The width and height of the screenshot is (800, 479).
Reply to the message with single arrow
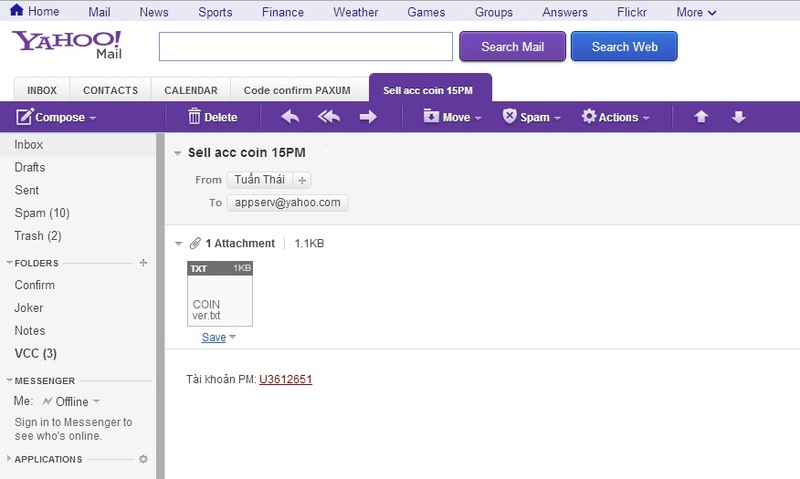(x=290, y=117)
